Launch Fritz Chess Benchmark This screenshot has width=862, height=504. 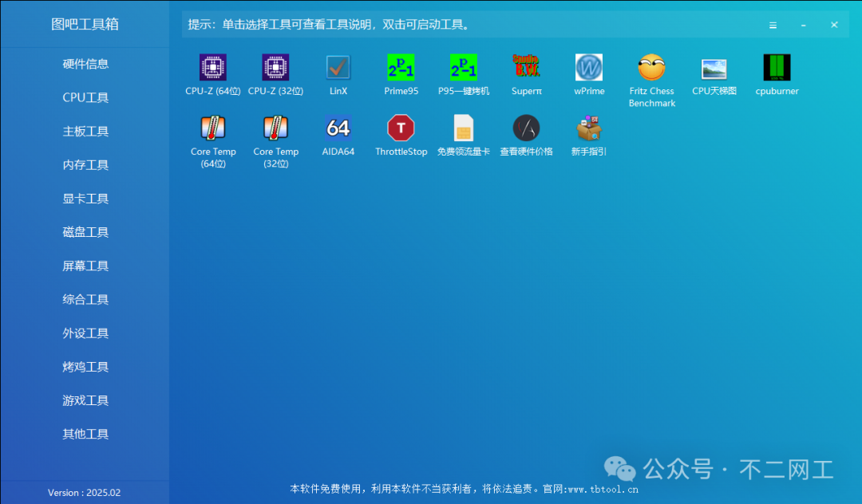[651, 67]
